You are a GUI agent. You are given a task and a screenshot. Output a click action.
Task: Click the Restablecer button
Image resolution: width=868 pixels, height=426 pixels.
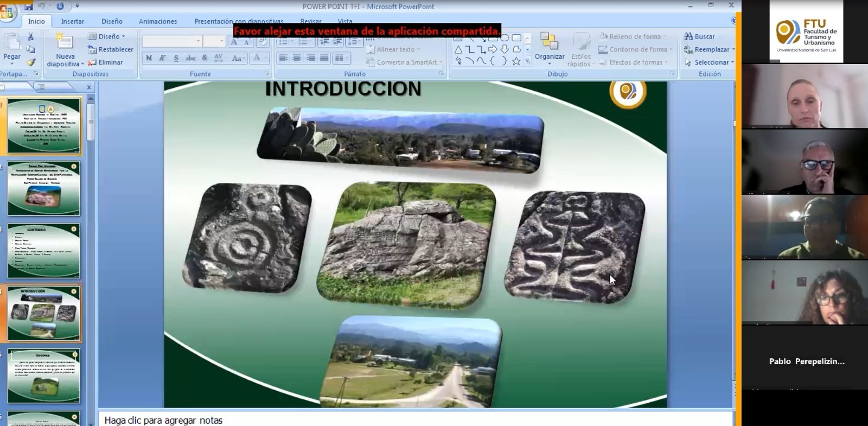[111, 49]
